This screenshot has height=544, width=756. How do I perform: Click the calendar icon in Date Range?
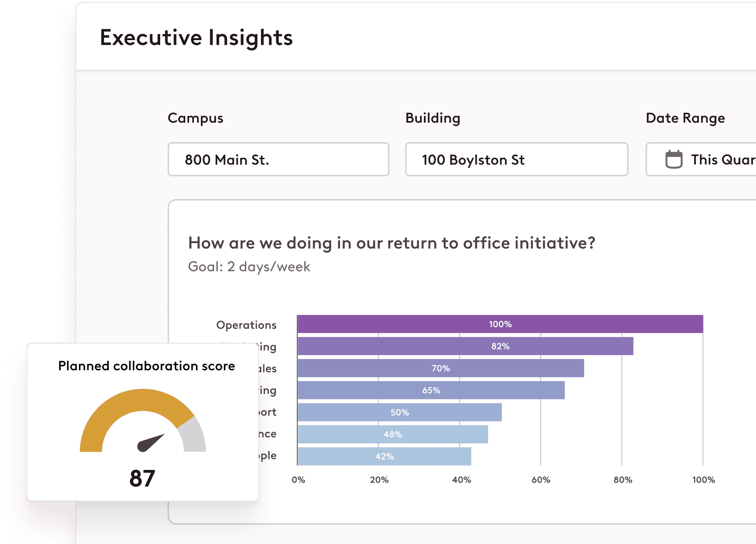[x=674, y=160]
